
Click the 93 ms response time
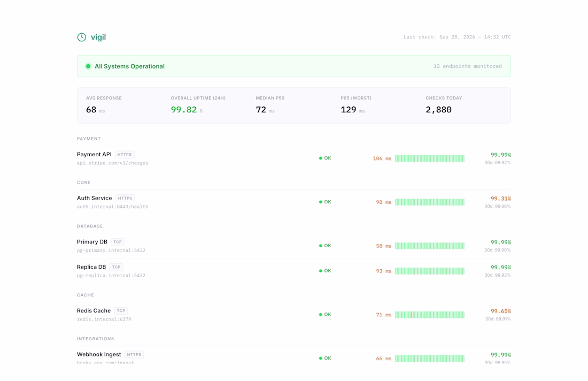(x=384, y=271)
